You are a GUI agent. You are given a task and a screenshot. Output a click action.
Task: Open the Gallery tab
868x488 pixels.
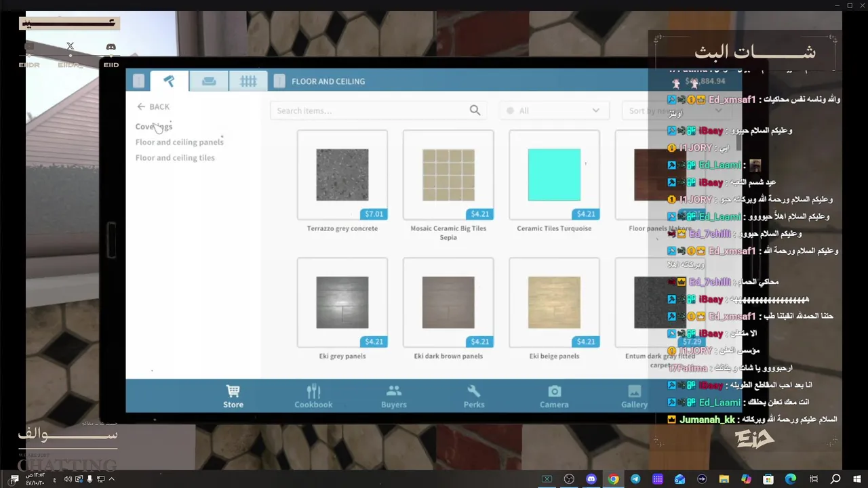coord(634,396)
